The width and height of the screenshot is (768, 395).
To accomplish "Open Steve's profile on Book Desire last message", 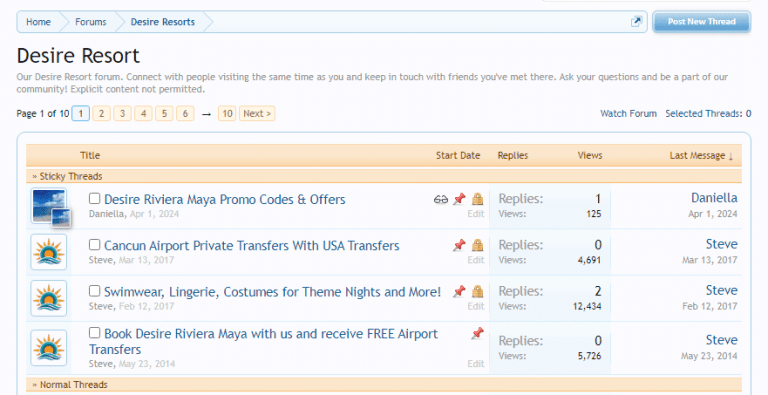I will [x=721, y=340].
